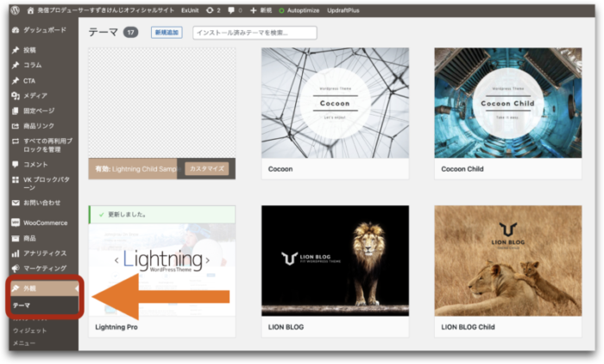Open the Cocoon theme thumbnail

coord(335,103)
